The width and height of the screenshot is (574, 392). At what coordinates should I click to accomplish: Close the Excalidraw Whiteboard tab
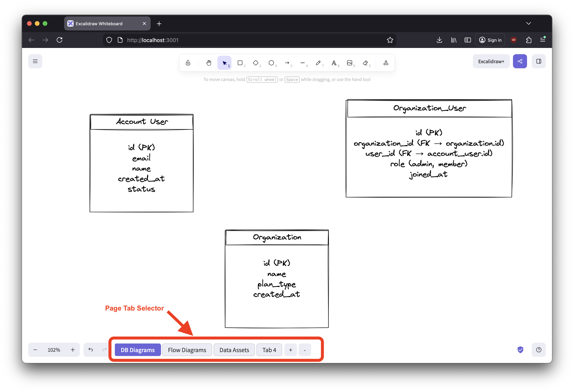tap(144, 24)
